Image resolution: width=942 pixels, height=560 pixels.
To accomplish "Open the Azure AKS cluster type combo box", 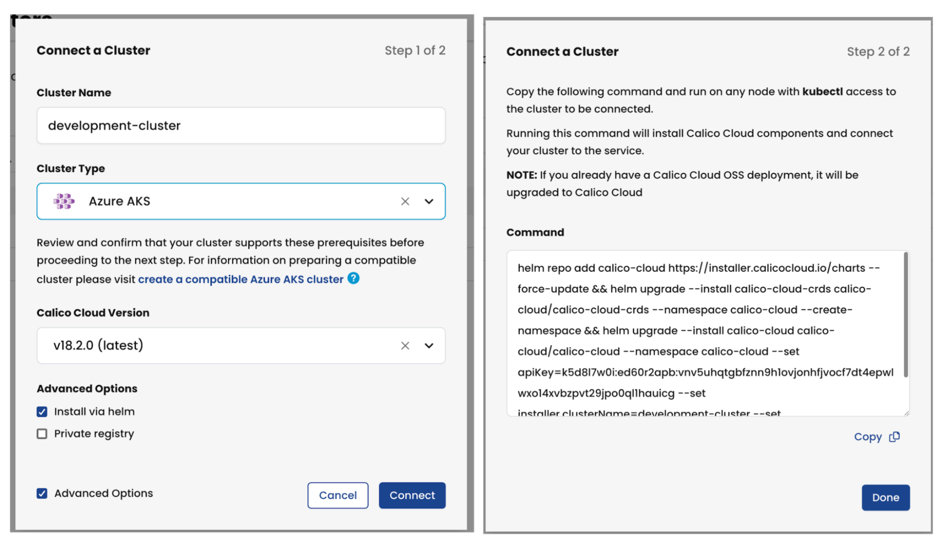I will click(x=241, y=201).
